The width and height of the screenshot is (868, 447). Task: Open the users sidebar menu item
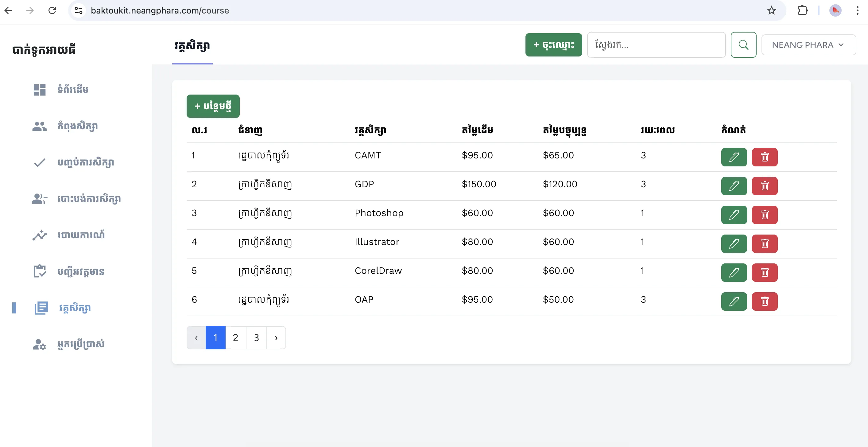point(80,344)
